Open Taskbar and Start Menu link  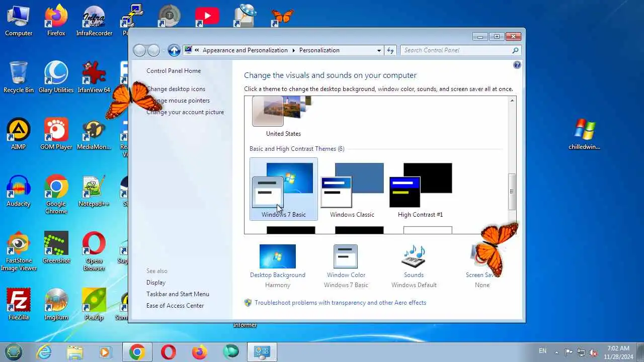click(x=178, y=294)
